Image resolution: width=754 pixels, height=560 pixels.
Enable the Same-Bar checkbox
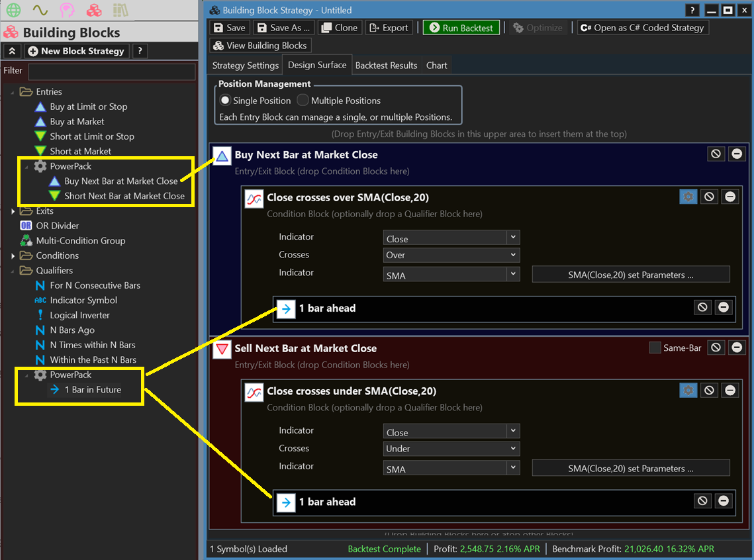pos(655,348)
